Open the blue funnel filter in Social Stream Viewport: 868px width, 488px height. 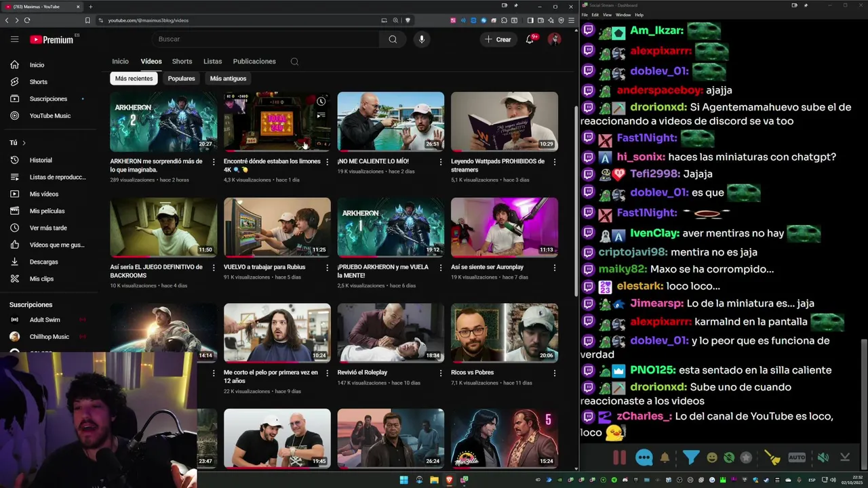690,457
